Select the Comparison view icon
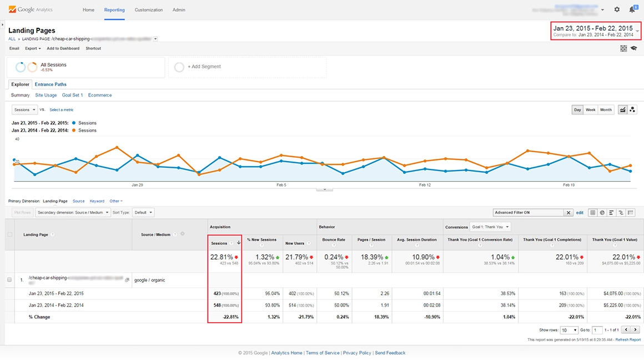This screenshot has width=644, height=361. 621,213
